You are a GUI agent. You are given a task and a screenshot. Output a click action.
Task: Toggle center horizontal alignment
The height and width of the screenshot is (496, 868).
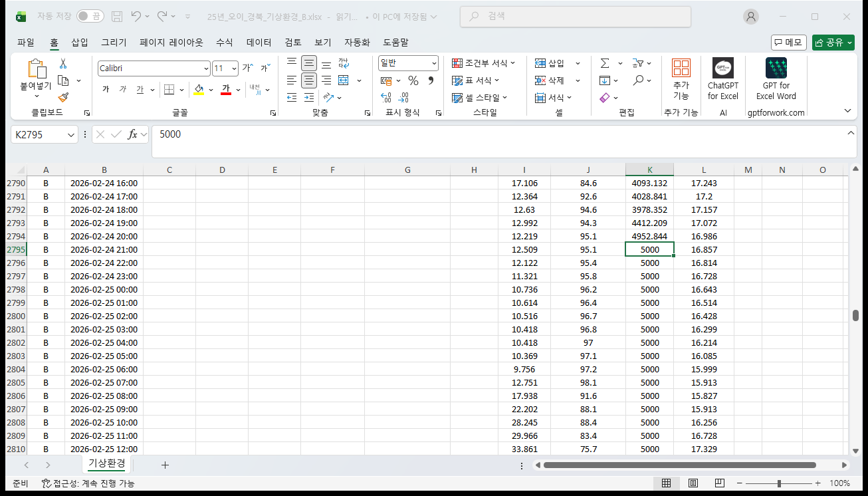[x=309, y=80]
